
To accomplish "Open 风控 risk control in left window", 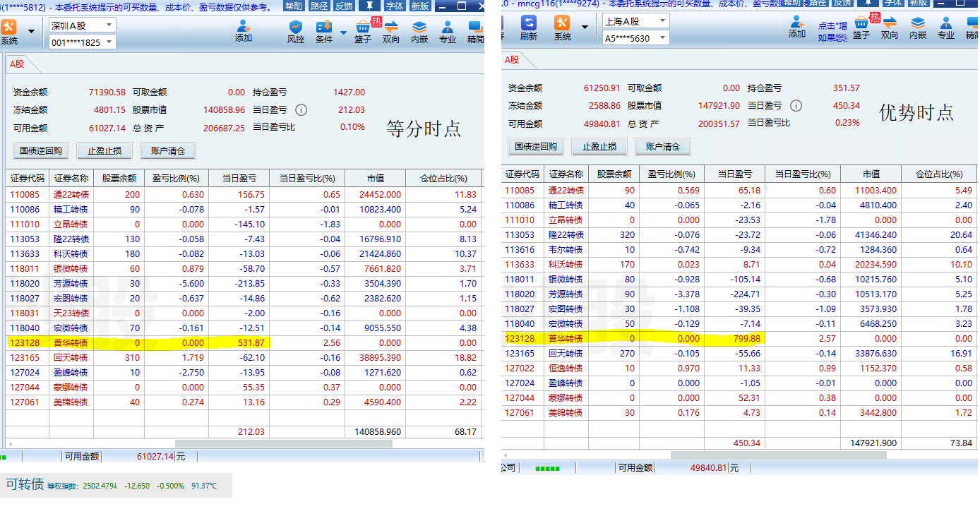I will tap(295, 31).
